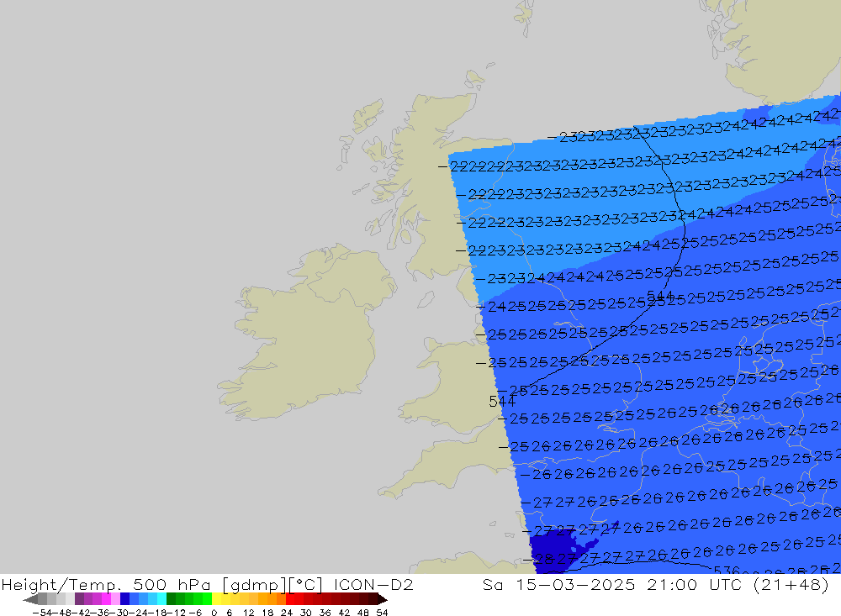
Task: Click the 'Height/Temp.' title text
Action: 62,584
